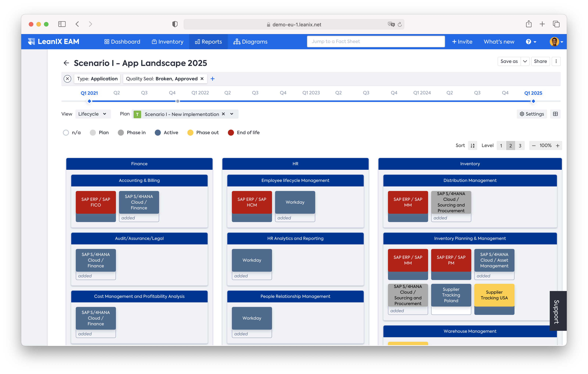Toggle the n/a lifecycle legend
This screenshot has height=374, width=588.
72,132
